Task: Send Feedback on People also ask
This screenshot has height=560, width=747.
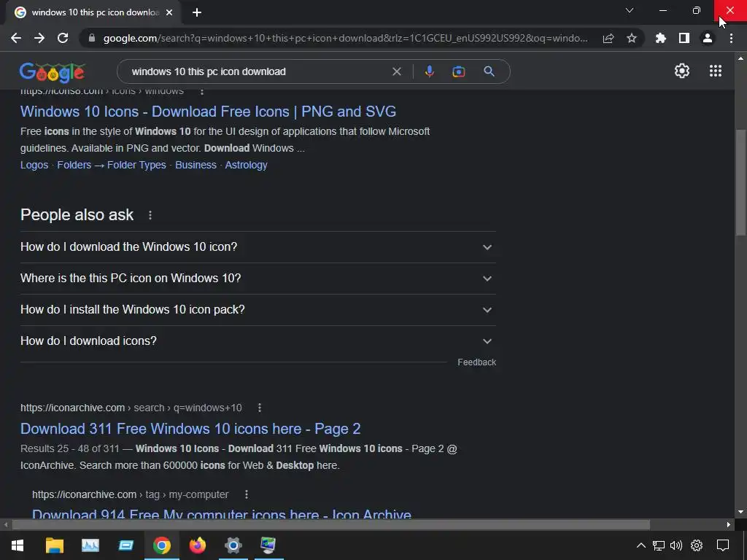Action: click(x=477, y=362)
